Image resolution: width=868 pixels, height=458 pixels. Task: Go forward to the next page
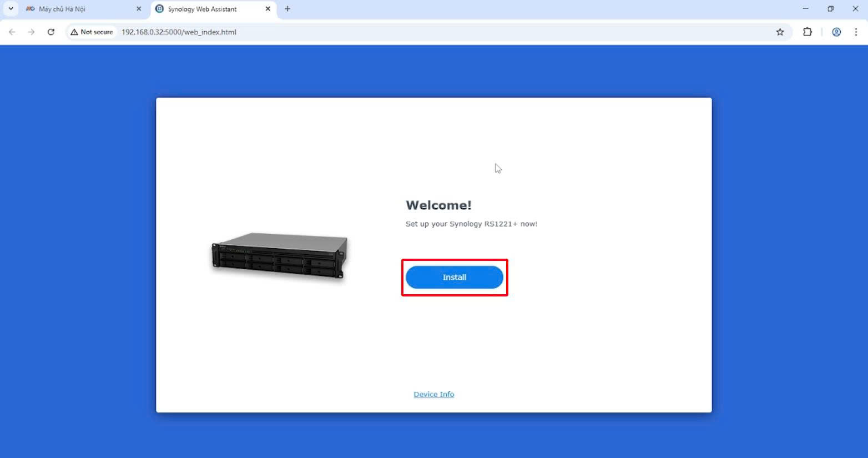coord(32,32)
